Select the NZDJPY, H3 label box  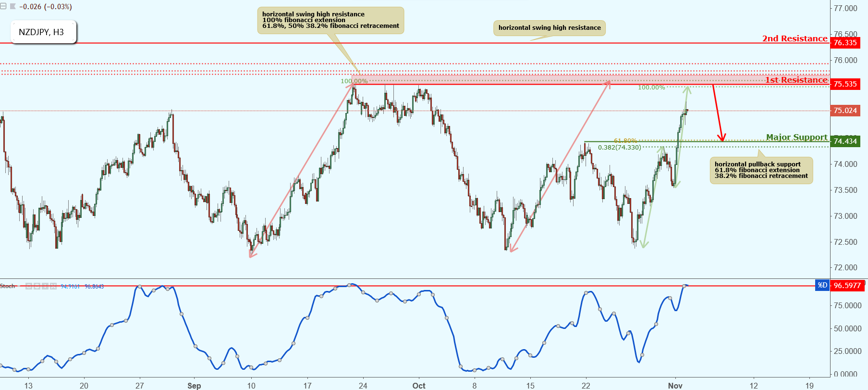pyautogui.click(x=43, y=32)
